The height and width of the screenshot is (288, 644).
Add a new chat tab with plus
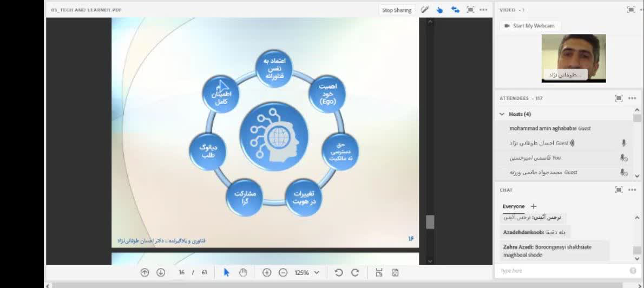tap(534, 206)
